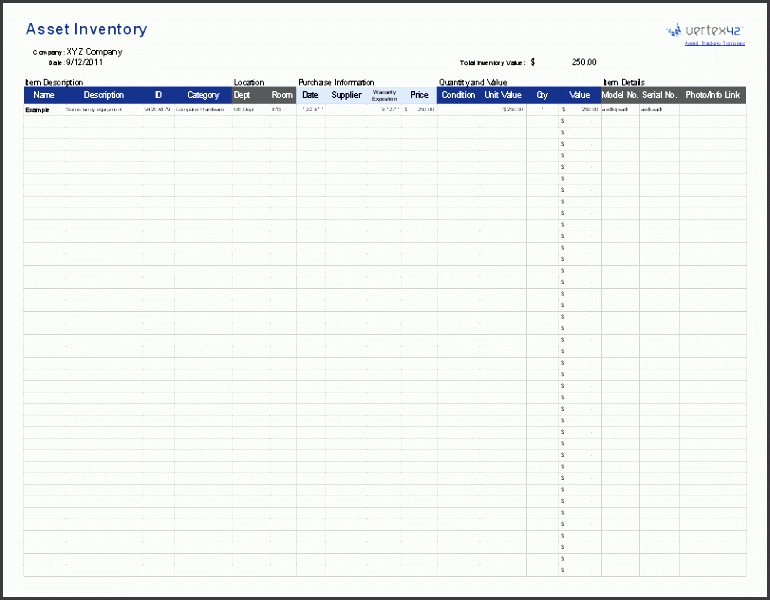Viewport: 770px width, 600px height.
Task: Select the 9/12/2011 date field
Action: click(84, 61)
